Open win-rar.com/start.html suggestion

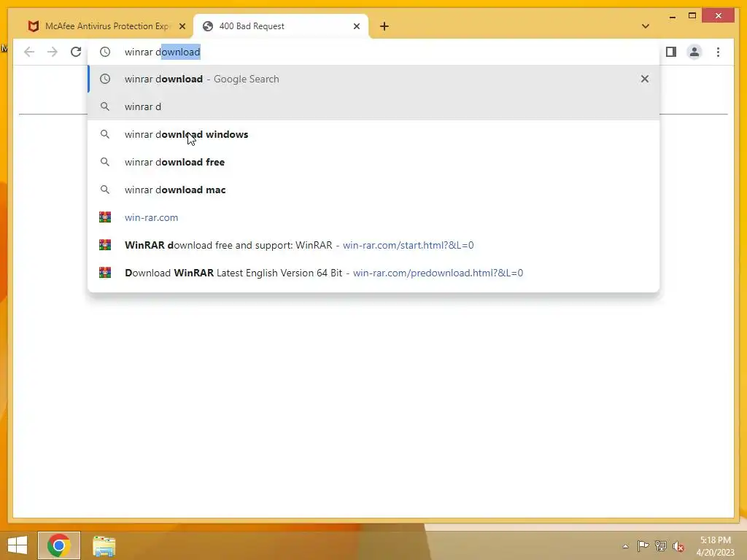coord(373,245)
